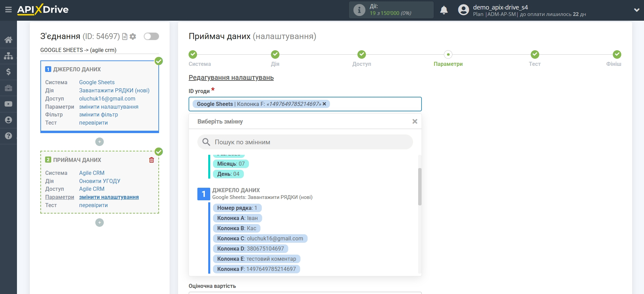This screenshot has width=644, height=294.
Task: Click the account avatar icon
Action: click(463, 10)
